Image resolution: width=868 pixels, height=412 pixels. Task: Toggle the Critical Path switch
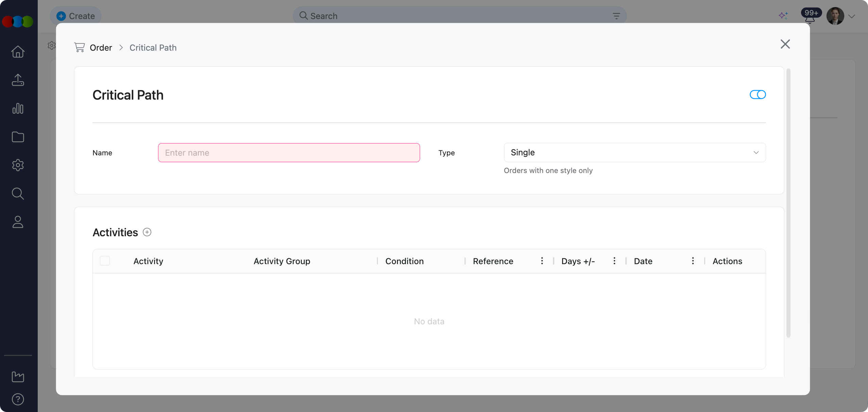758,95
